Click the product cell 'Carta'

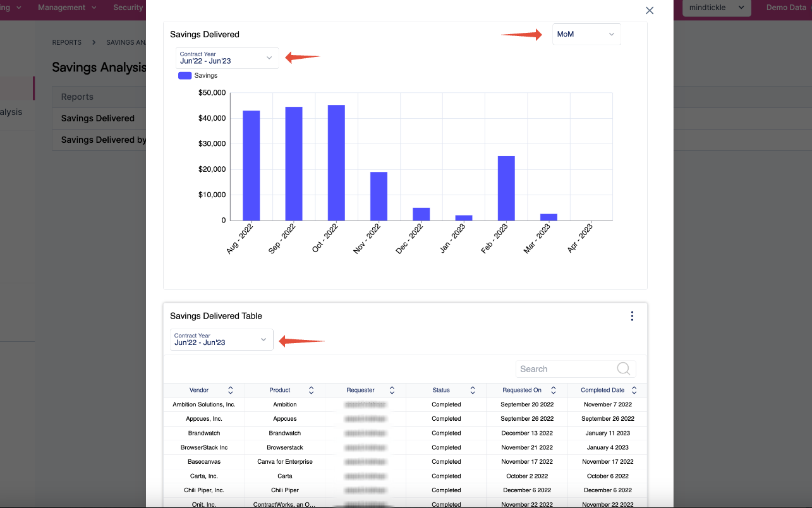(285, 476)
